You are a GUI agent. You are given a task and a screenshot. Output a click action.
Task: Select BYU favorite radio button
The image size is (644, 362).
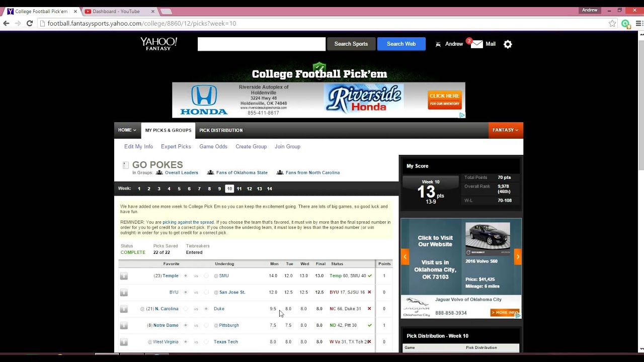point(186,292)
